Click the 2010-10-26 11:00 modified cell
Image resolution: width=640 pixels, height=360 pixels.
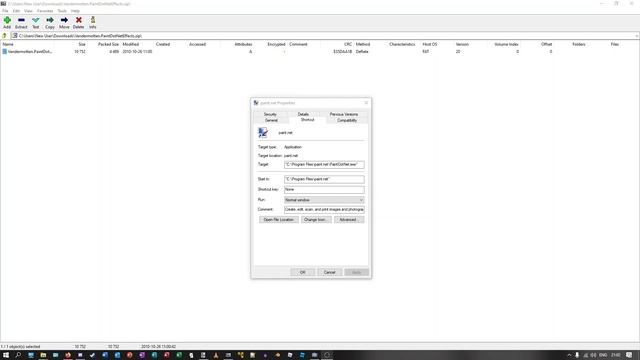click(138, 52)
